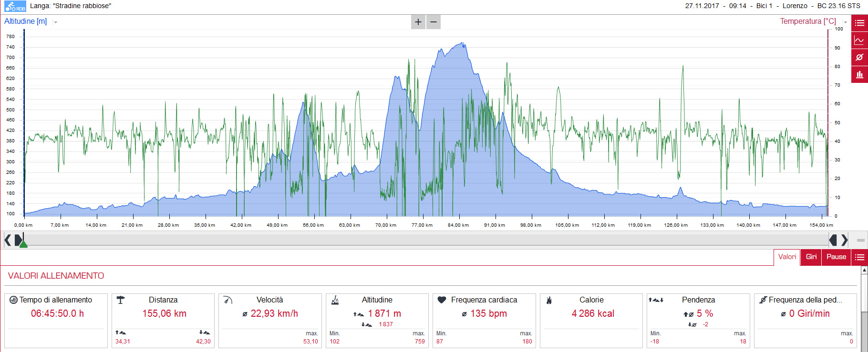Click the downhill distance icon above 42,30
Screen dimensions: 868x352
[205, 332]
